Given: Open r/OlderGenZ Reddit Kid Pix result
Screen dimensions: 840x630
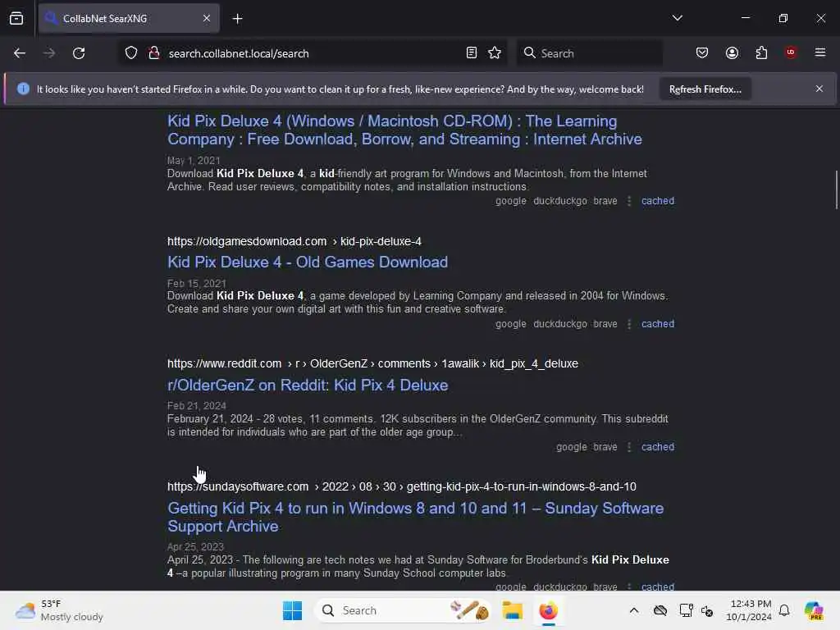Looking at the screenshot, I should pyautogui.click(x=308, y=386).
